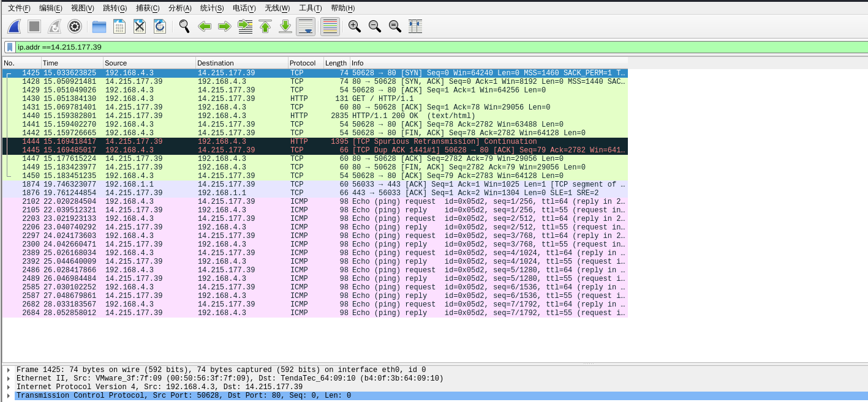
Task: Sort by the Protocol column header
Action: (x=303, y=63)
